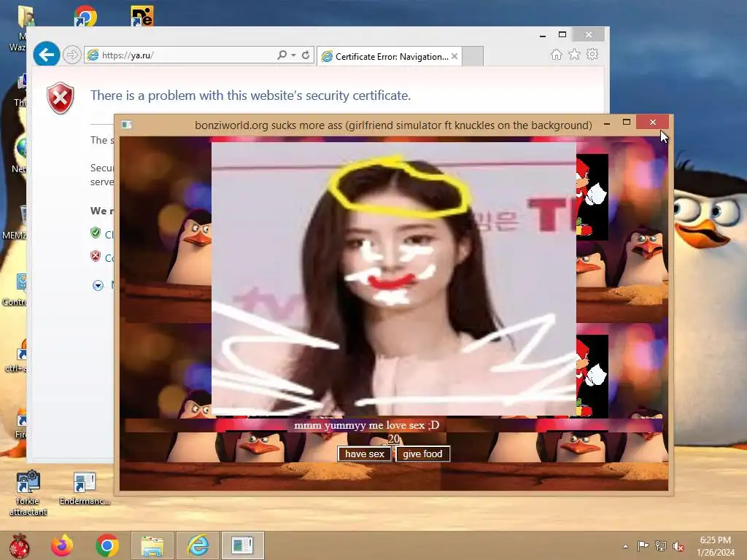Refresh the ya.ru page
Viewport: 747px width, 560px height.
(306, 55)
